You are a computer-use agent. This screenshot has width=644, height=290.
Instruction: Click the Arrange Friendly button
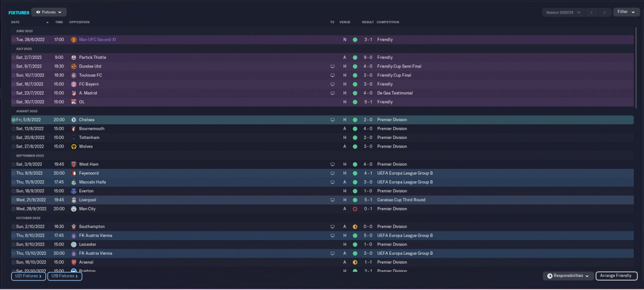coord(616,276)
